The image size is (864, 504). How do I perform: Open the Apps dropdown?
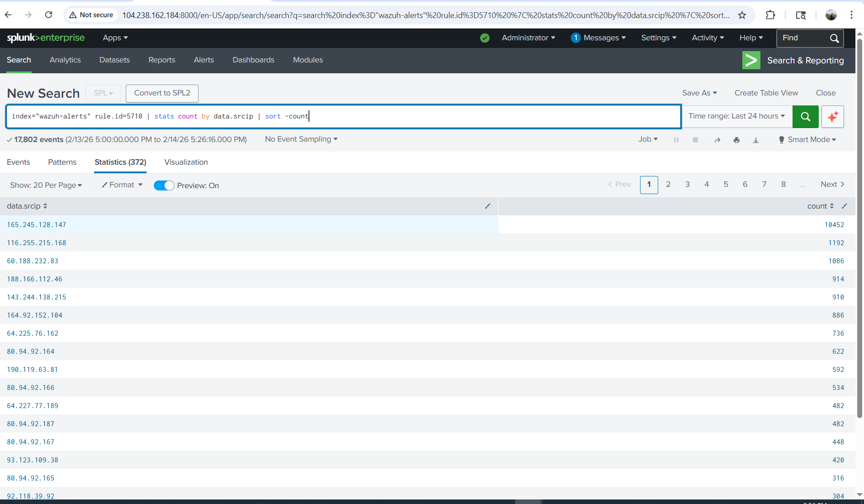[115, 38]
